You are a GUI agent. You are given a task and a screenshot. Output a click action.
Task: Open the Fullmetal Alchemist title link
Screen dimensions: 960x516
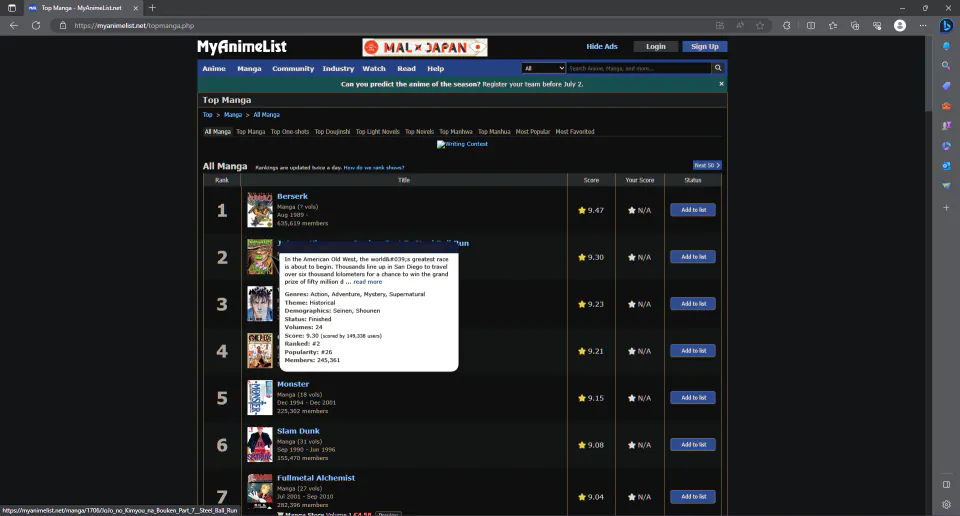click(316, 478)
